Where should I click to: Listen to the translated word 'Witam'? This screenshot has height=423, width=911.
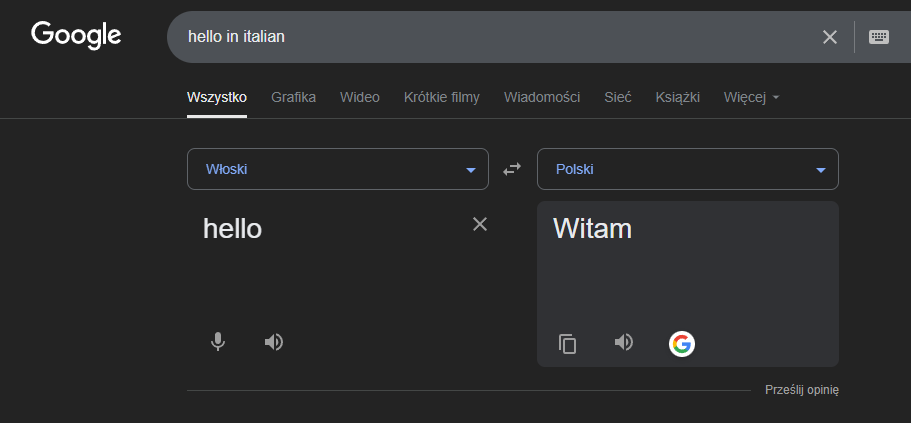[x=623, y=342]
